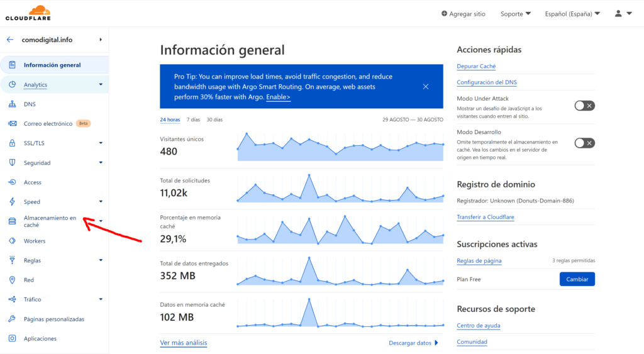Select the 30 días time range tab
This screenshot has height=354, width=644.
[214, 119]
